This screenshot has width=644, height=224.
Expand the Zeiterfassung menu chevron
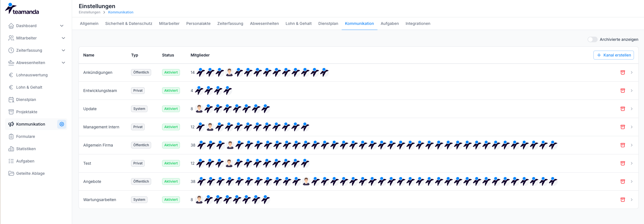click(63, 50)
